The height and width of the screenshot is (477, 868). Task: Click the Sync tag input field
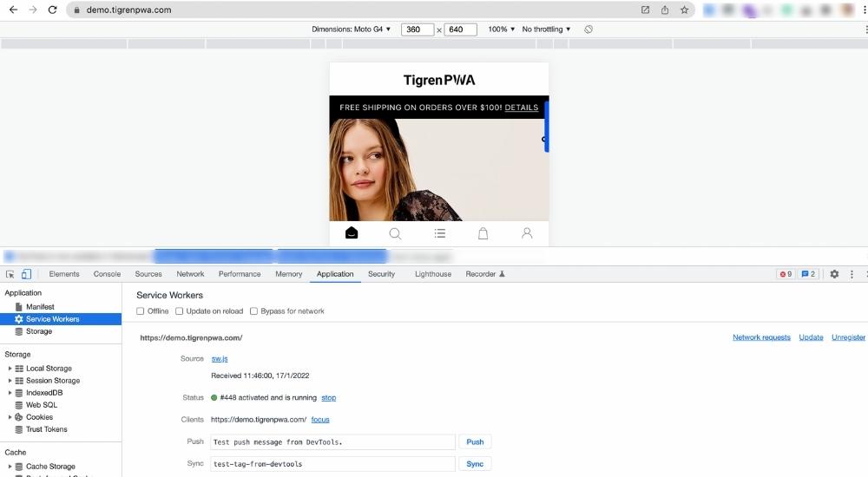(332, 464)
